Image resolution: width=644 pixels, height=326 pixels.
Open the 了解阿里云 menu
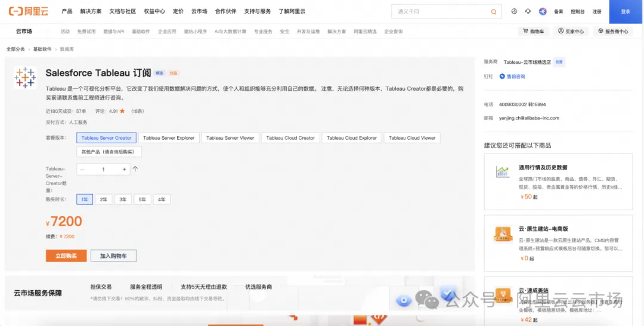[292, 11]
